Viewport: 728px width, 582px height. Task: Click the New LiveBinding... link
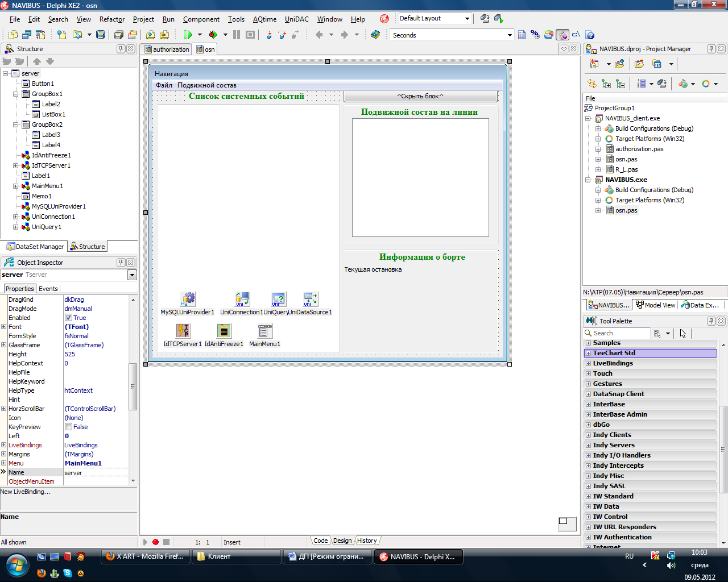click(x=26, y=492)
